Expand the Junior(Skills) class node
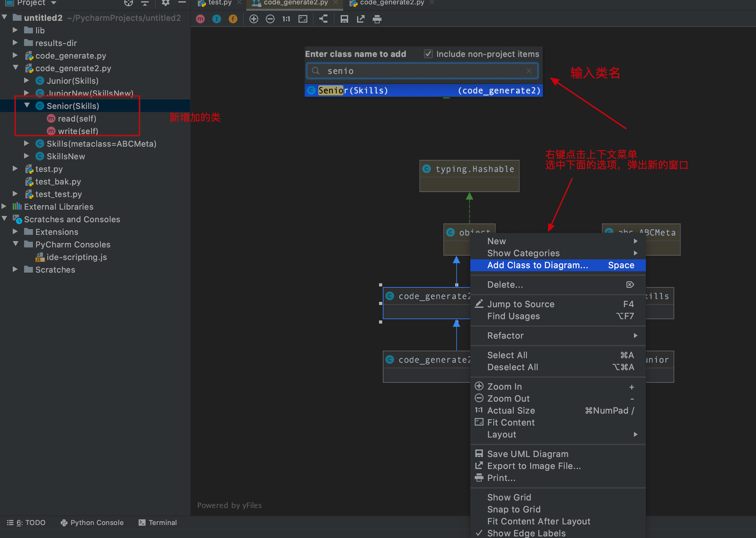 click(27, 80)
